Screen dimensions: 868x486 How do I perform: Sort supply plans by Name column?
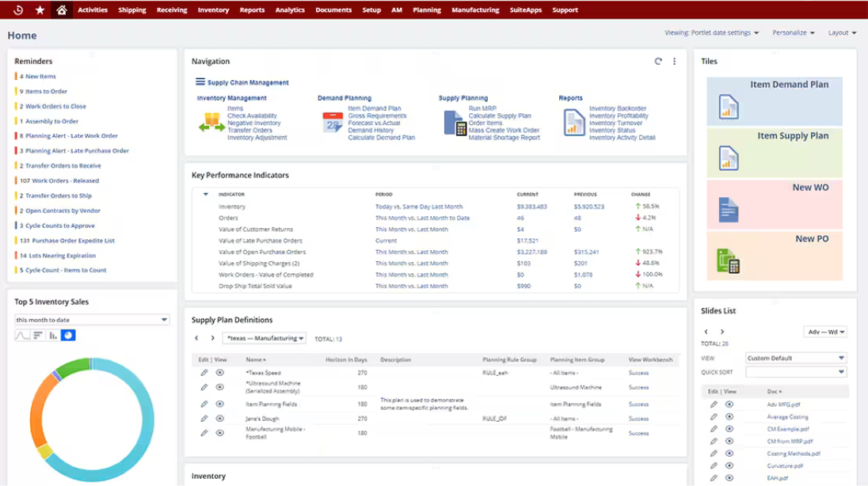(256, 360)
